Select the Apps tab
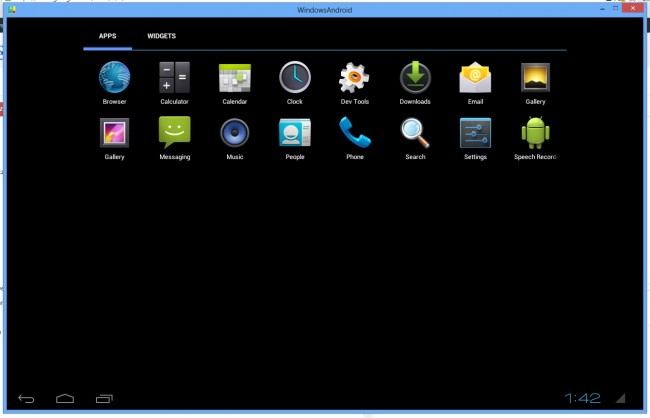This screenshot has height=418, width=650. pyautogui.click(x=107, y=36)
